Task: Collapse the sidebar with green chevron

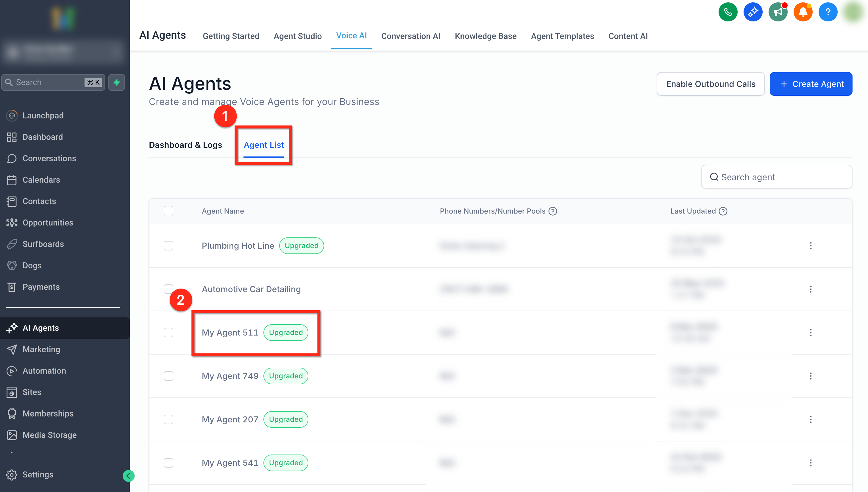Action: pos(129,476)
